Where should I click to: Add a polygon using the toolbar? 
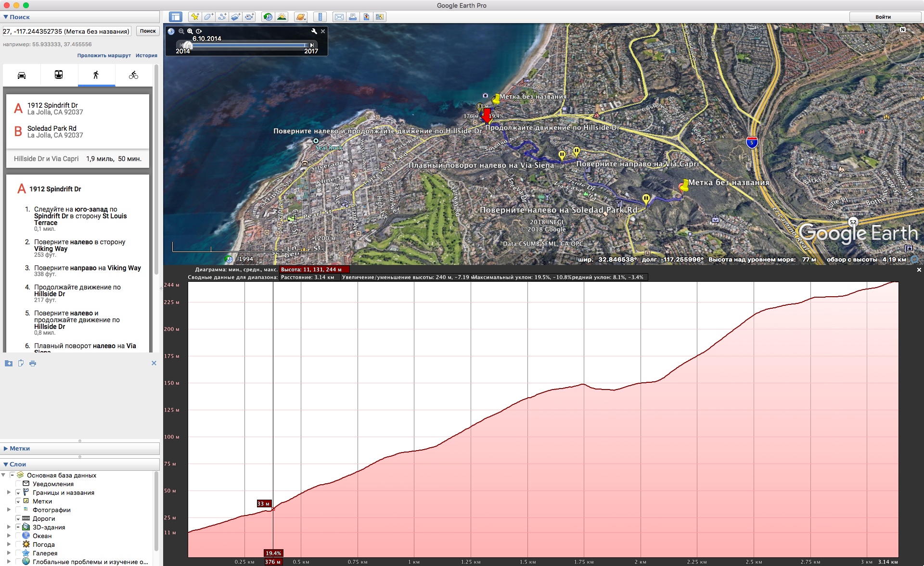coord(208,17)
